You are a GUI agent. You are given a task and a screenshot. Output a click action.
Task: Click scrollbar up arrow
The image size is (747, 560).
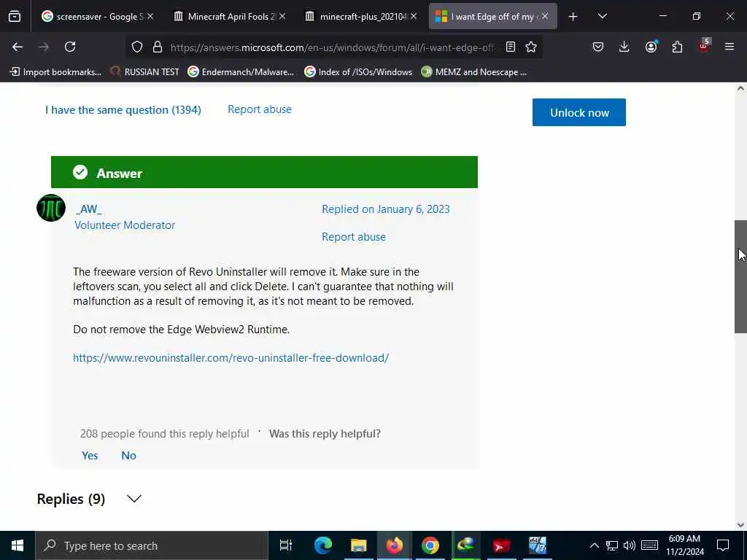[x=740, y=88]
